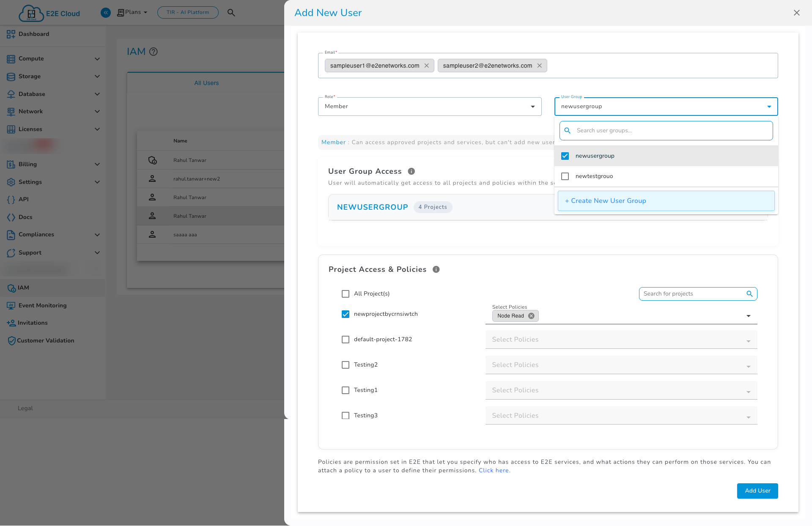Click the IAM help question icon
The width and height of the screenshot is (812, 526).
pos(154,52)
